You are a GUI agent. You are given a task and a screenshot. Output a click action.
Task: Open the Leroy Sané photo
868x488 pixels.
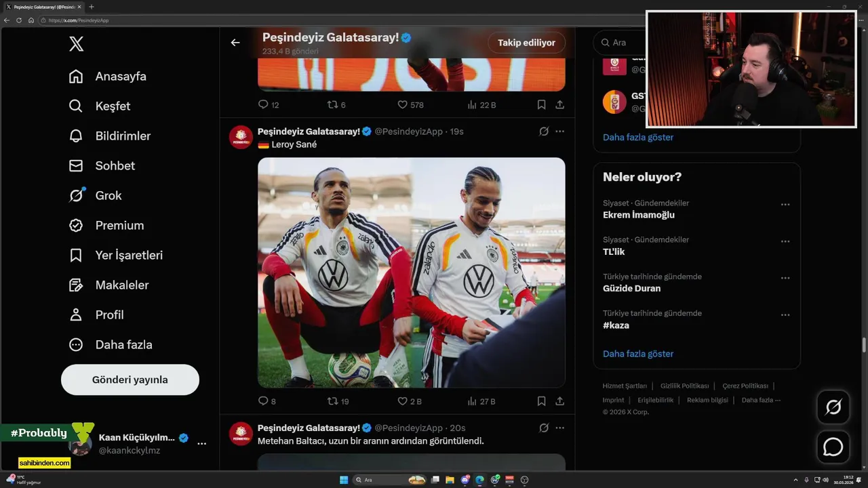[x=412, y=272]
